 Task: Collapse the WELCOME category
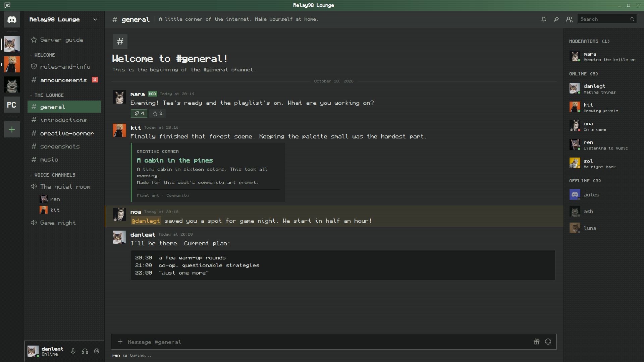(43, 55)
